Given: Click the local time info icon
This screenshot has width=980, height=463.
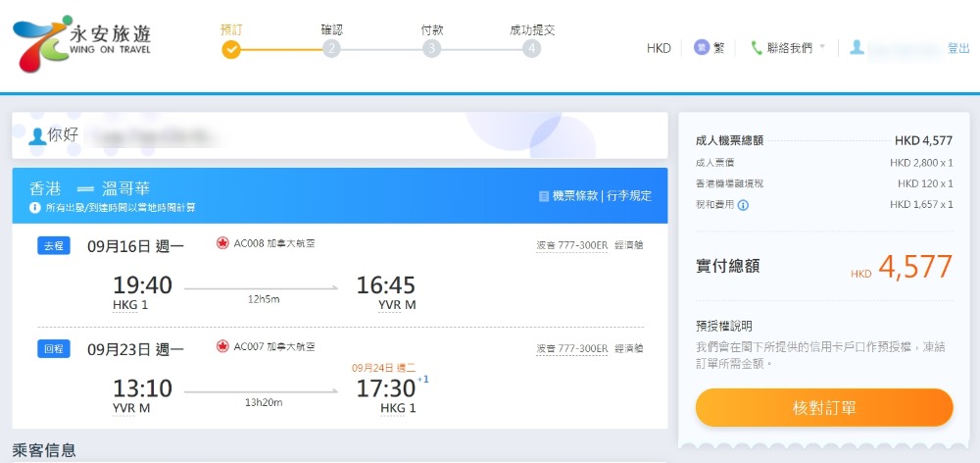Looking at the screenshot, I should tap(35, 207).
